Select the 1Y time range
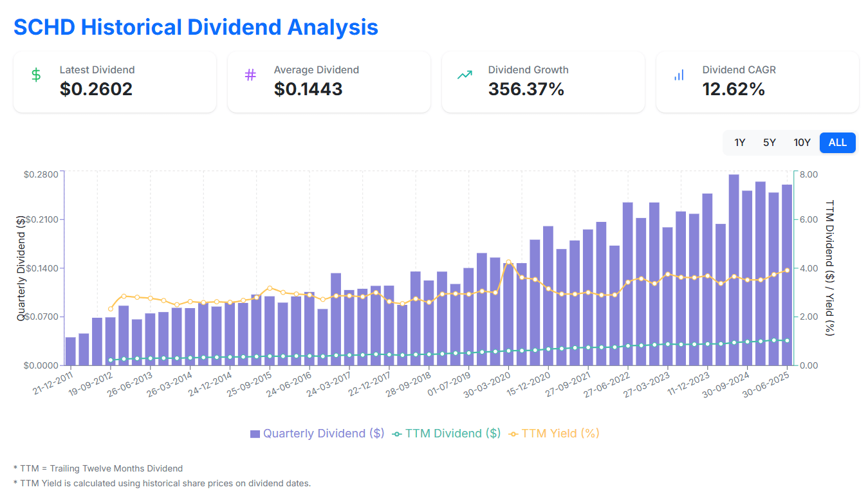The width and height of the screenshot is (868, 494). click(x=739, y=142)
